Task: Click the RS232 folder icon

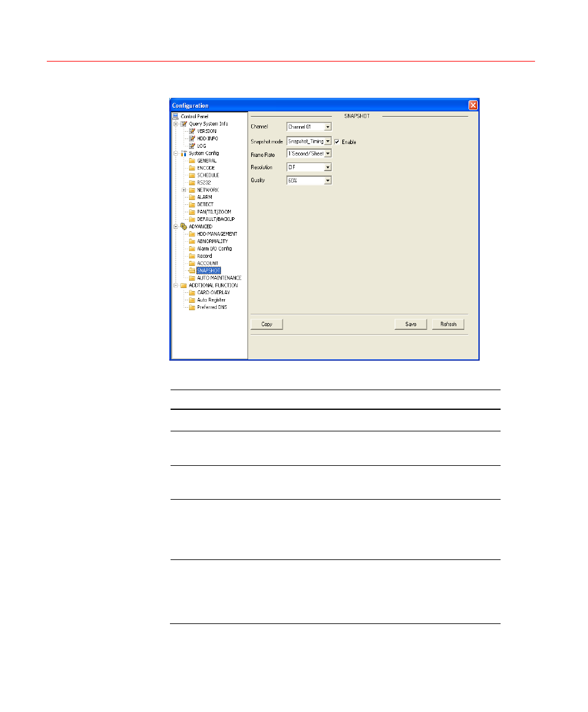Action: point(191,183)
